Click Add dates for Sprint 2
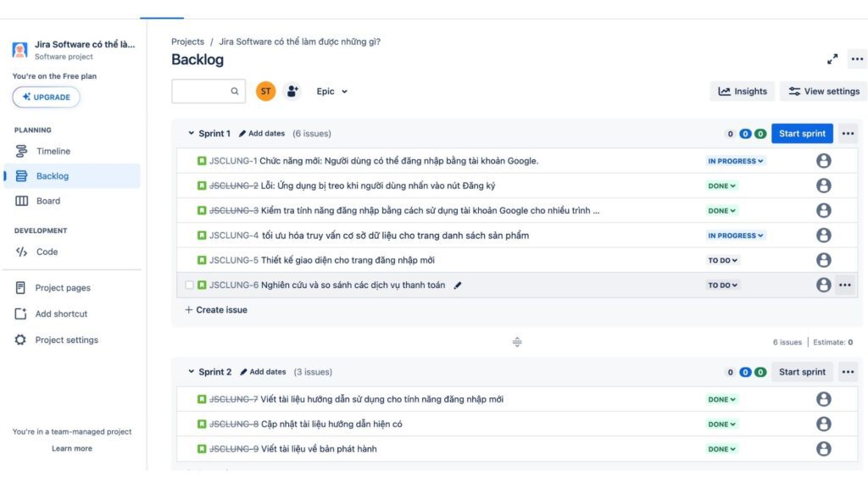868x488 pixels. pyautogui.click(x=263, y=372)
